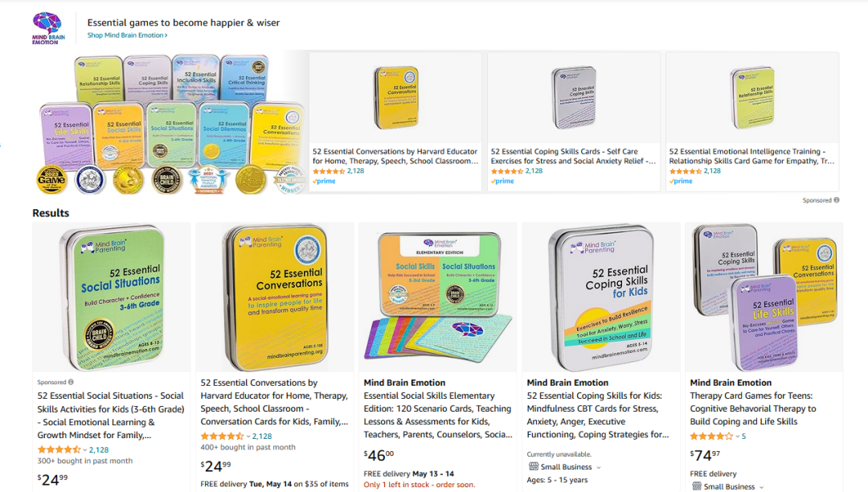Click 52 Essential Coping Skills for Kids image
This screenshot has height=492, width=868.
pyautogui.click(x=600, y=295)
